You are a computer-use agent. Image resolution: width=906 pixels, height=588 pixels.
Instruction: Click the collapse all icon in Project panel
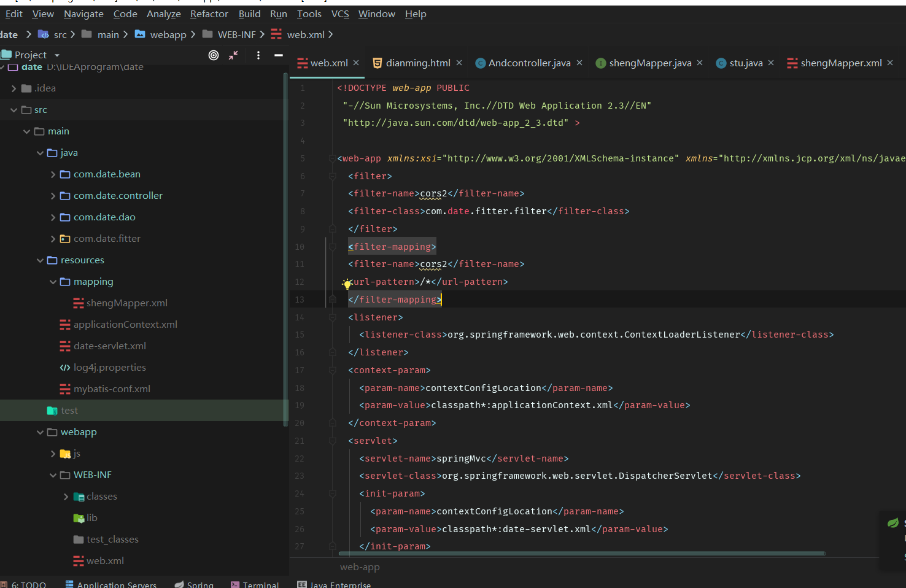pyautogui.click(x=233, y=55)
